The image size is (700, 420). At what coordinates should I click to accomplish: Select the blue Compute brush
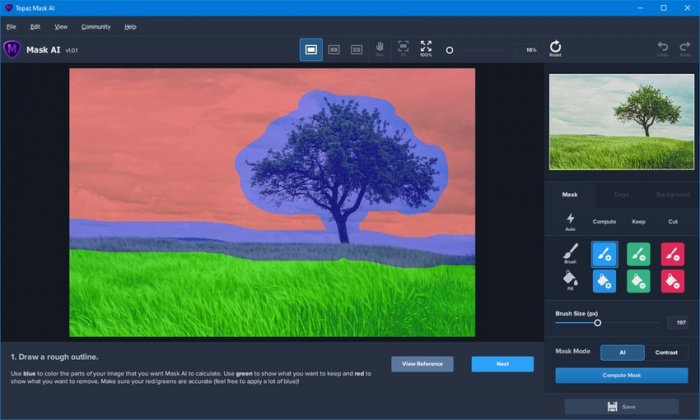pos(604,254)
